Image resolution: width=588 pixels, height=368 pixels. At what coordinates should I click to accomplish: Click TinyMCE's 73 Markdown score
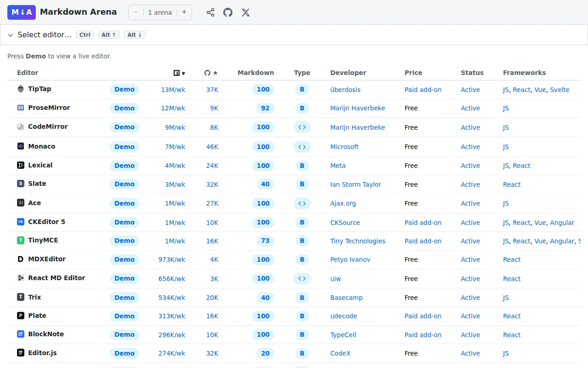(x=265, y=241)
